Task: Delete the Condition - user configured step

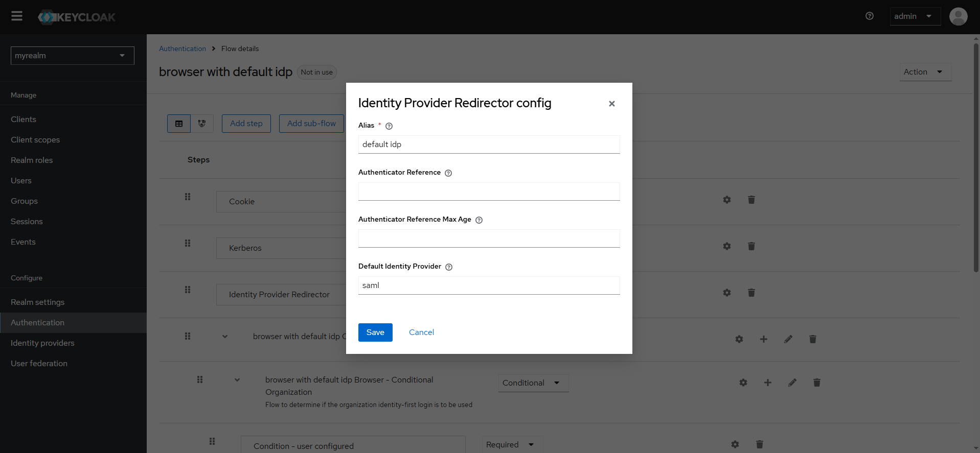Action: [760, 444]
